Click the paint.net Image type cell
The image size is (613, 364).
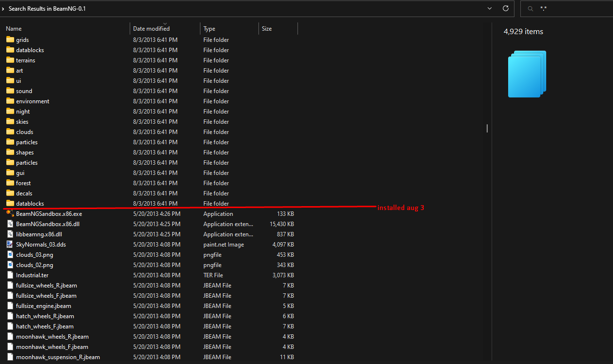tap(224, 245)
